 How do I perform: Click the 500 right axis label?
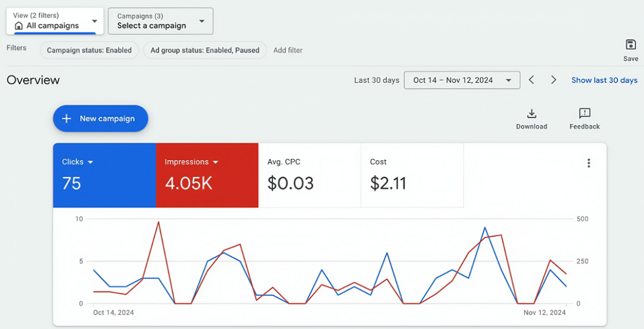point(583,218)
